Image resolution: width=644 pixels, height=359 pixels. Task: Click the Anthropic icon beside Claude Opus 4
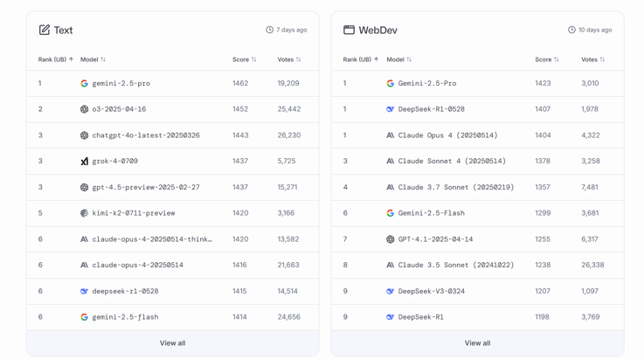click(x=390, y=135)
